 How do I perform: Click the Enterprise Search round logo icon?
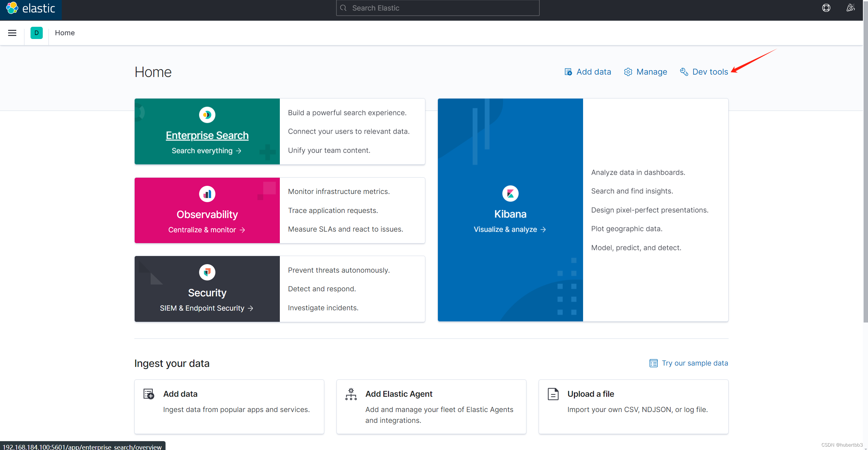pyautogui.click(x=207, y=115)
